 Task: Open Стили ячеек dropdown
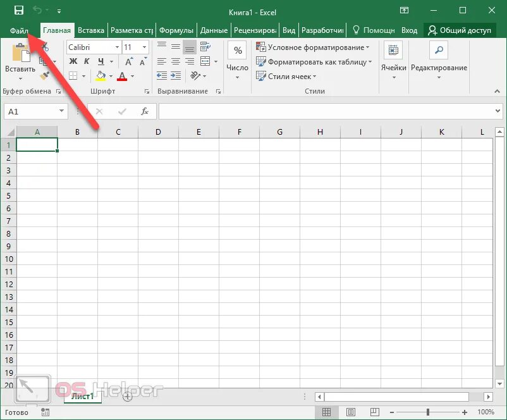[x=286, y=77]
